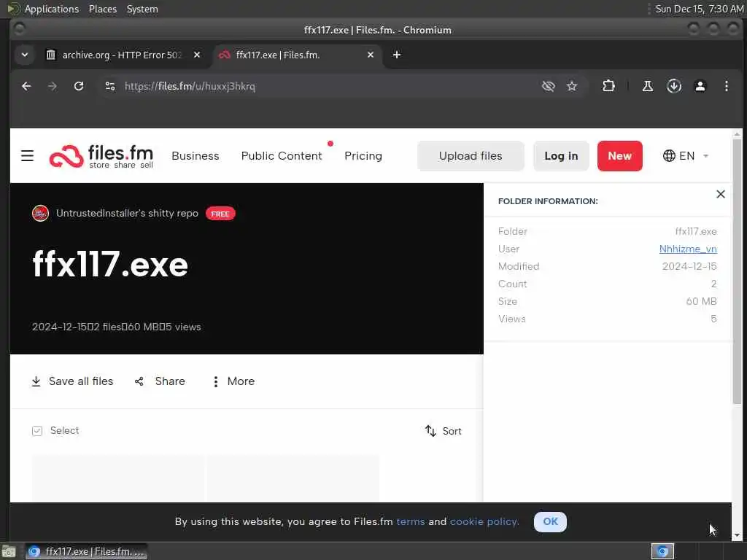
Task: Close the archive.org tab
Action: 197,55
